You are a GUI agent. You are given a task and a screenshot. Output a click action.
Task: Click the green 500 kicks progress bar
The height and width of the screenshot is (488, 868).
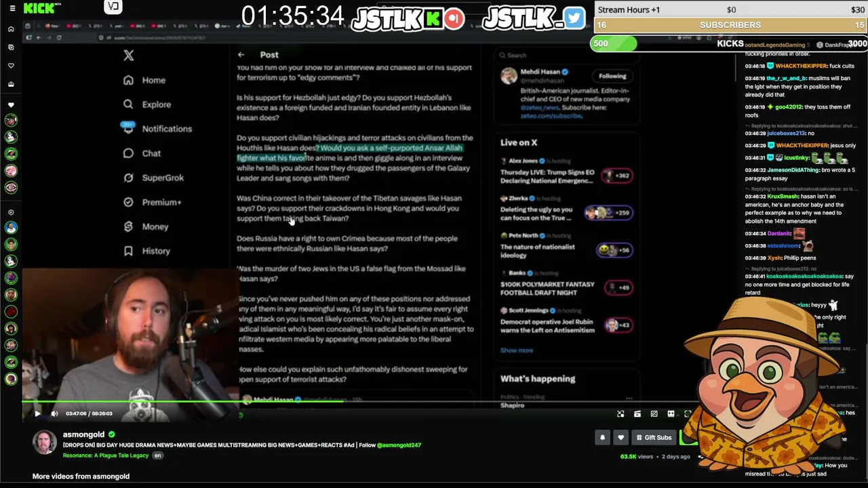[x=614, y=44]
